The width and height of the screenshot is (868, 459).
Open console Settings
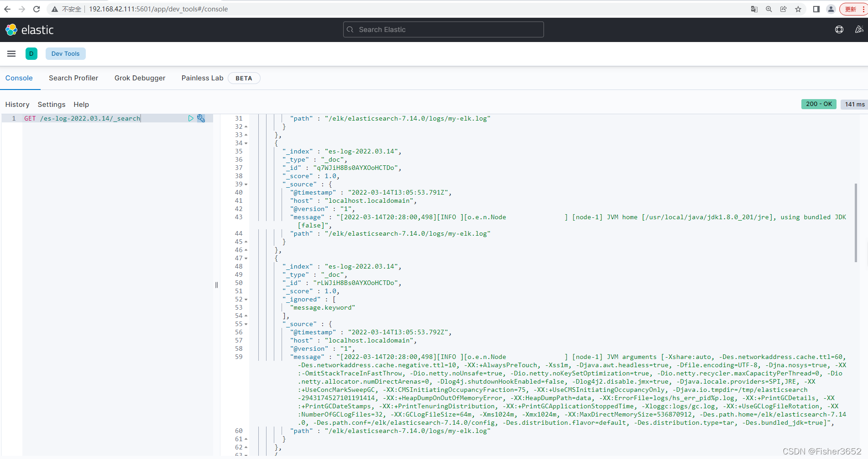[52, 105]
